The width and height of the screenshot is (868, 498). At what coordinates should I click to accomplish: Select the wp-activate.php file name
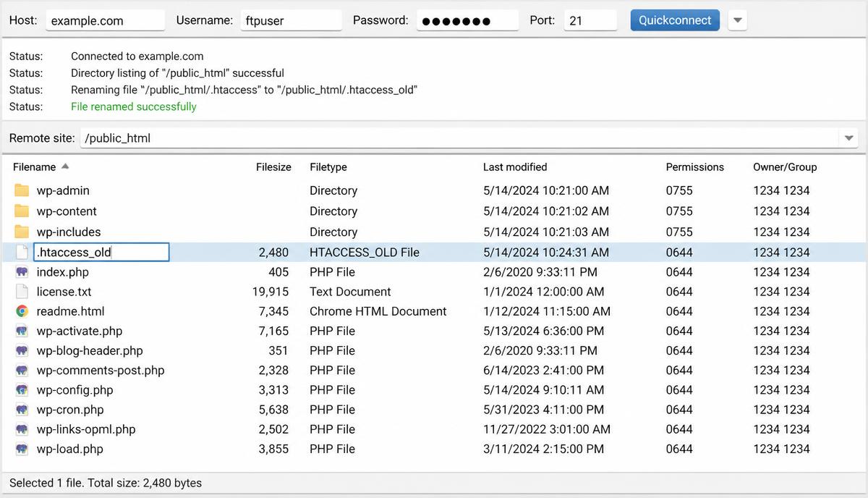(x=80, y=331)
